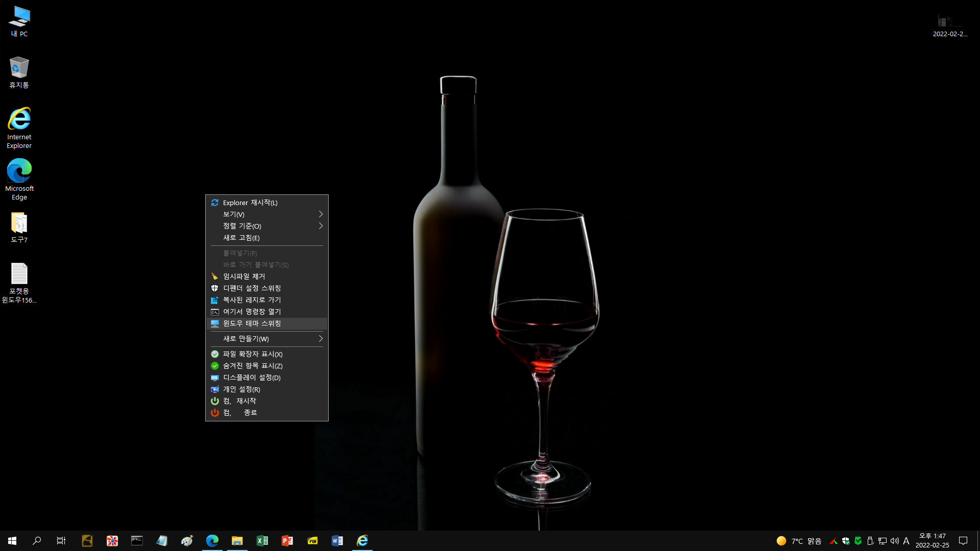Open the Windows Start menu
The width and height of the screenshot is (980, 551).
(12, 541)
